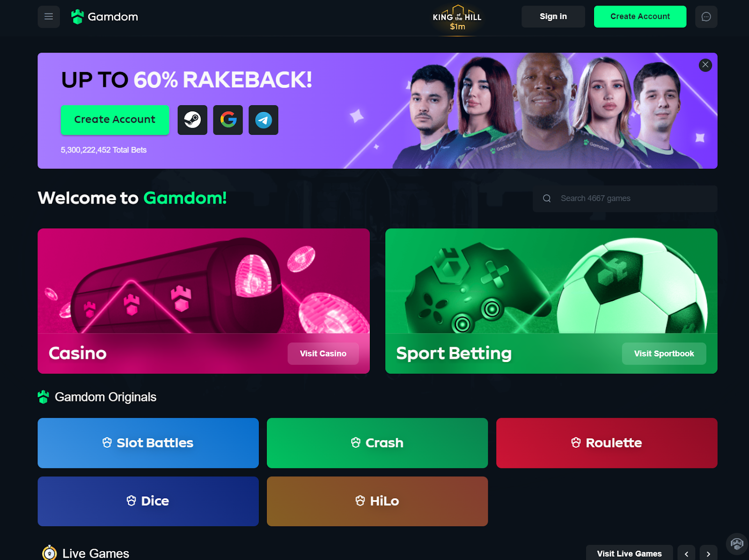
Task: Focus the Search 4667 games field
Action: tap(625, 198)
